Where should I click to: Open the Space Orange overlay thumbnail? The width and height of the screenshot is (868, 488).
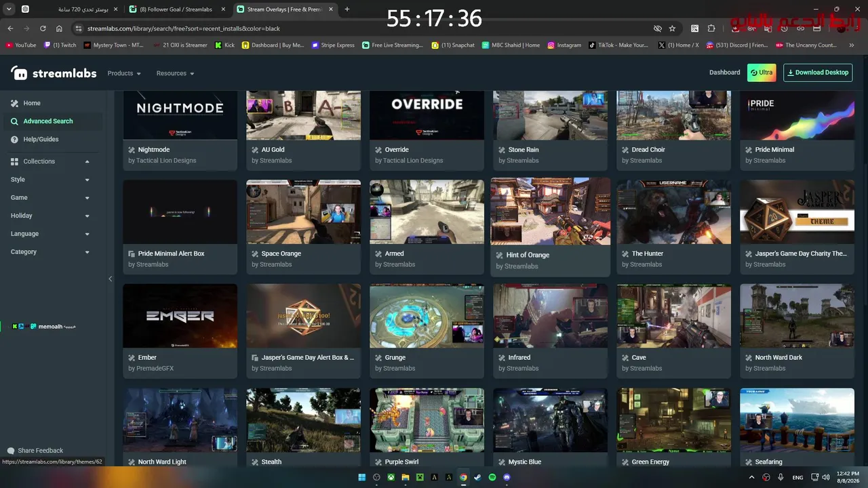point(303,212)
